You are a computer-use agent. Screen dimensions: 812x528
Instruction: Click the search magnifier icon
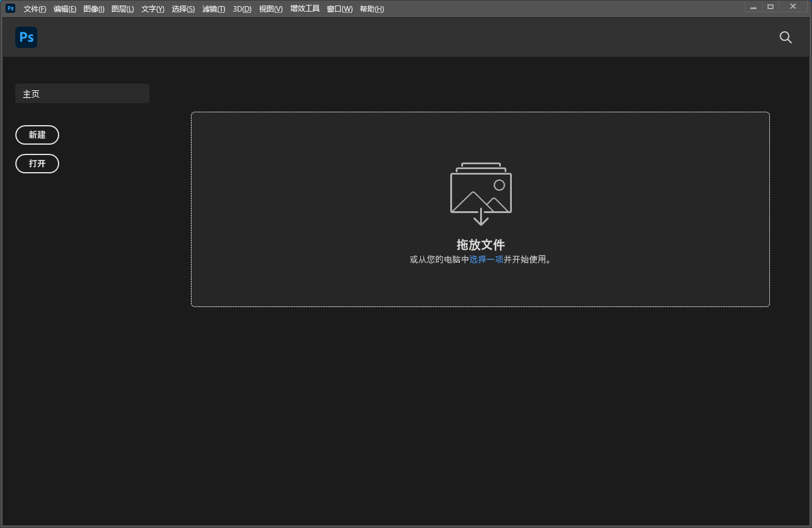[786, 37]
